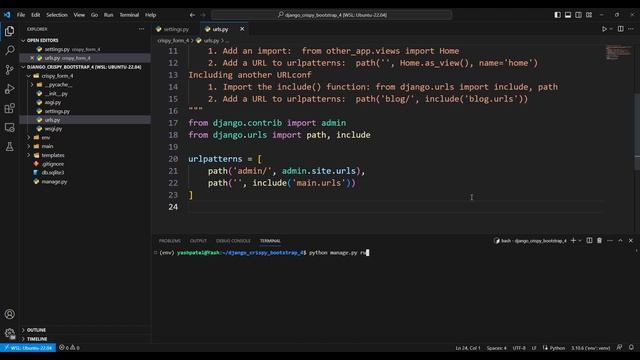Toggle secondary side bar visibility
The height and width of the screenshot is (360, 640).
(578, 15)
